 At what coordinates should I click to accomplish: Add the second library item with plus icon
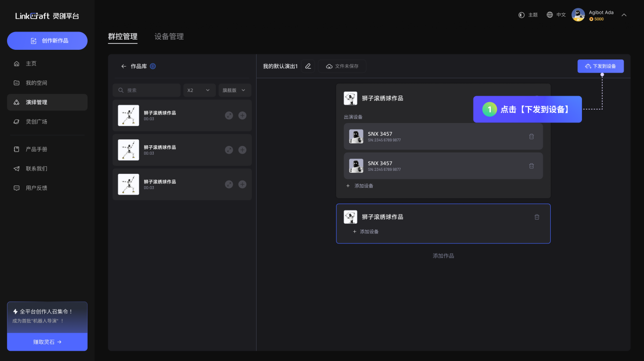point(242,150)
